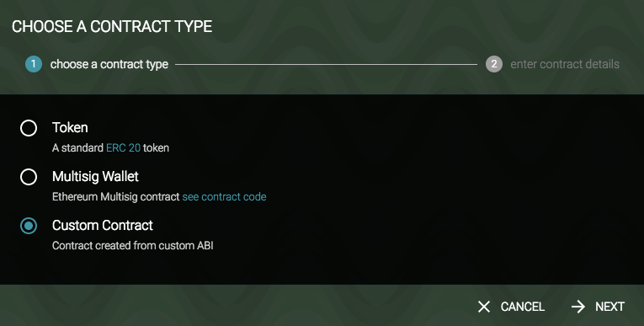Click the X cancel icon

coord(484,307)
